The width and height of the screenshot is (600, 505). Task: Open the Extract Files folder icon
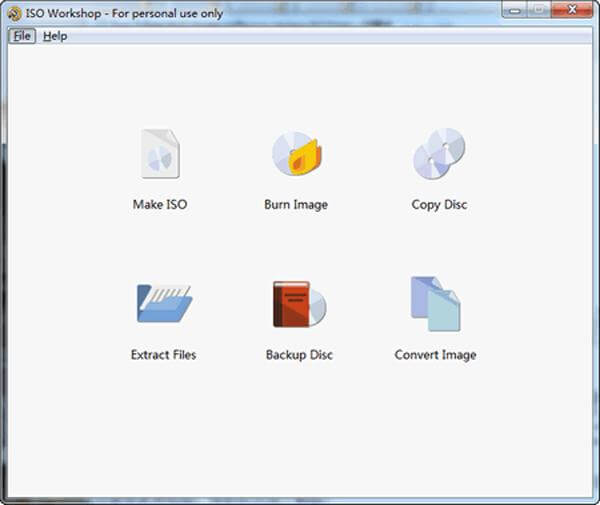pos(164,303)
